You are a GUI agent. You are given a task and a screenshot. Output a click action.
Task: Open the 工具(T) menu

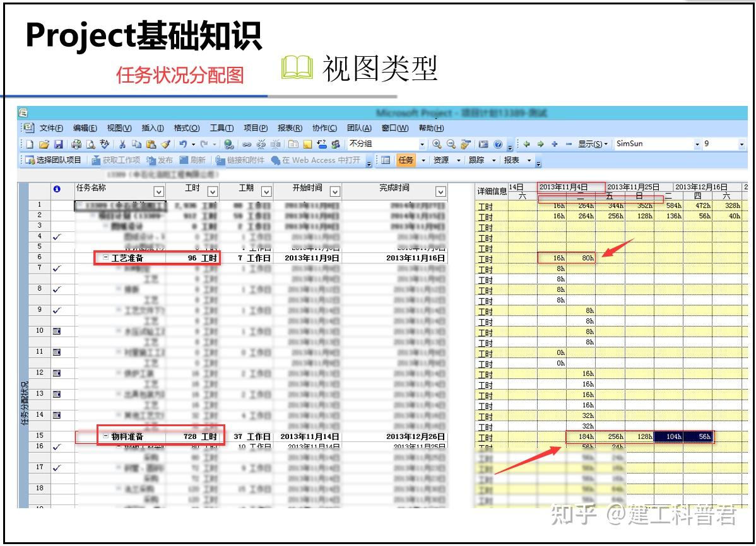click(221, 128)
